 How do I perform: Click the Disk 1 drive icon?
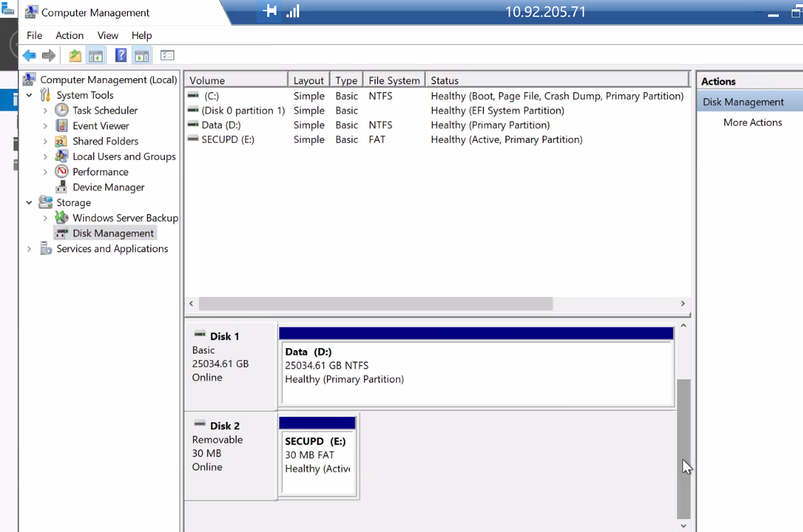(x=200, y=335)
